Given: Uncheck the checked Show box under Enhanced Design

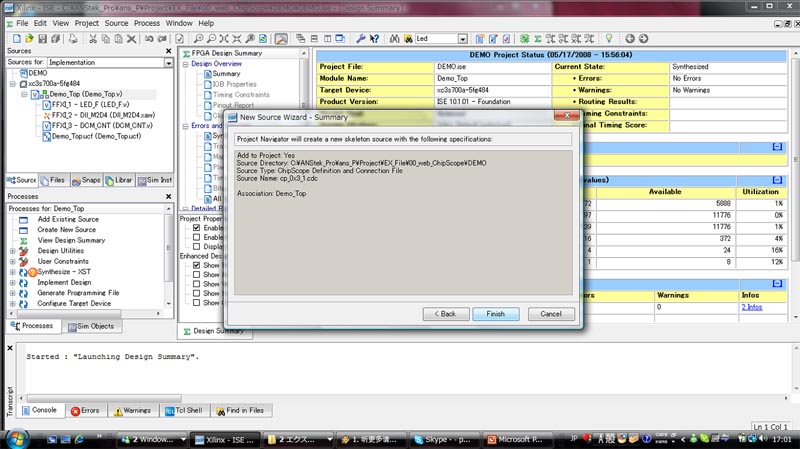Looking at the screenshot, I should tap(196, 265).
